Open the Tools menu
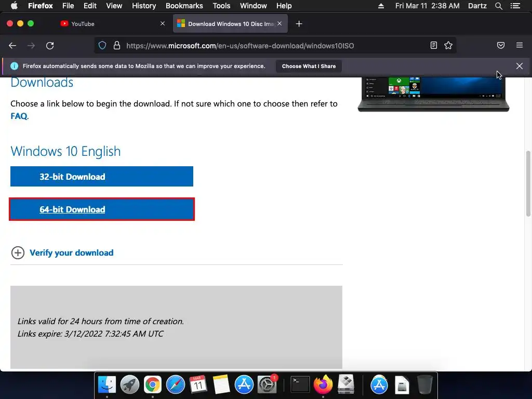The width and height of the screenshot is (532, 399). tap(221, 6)
